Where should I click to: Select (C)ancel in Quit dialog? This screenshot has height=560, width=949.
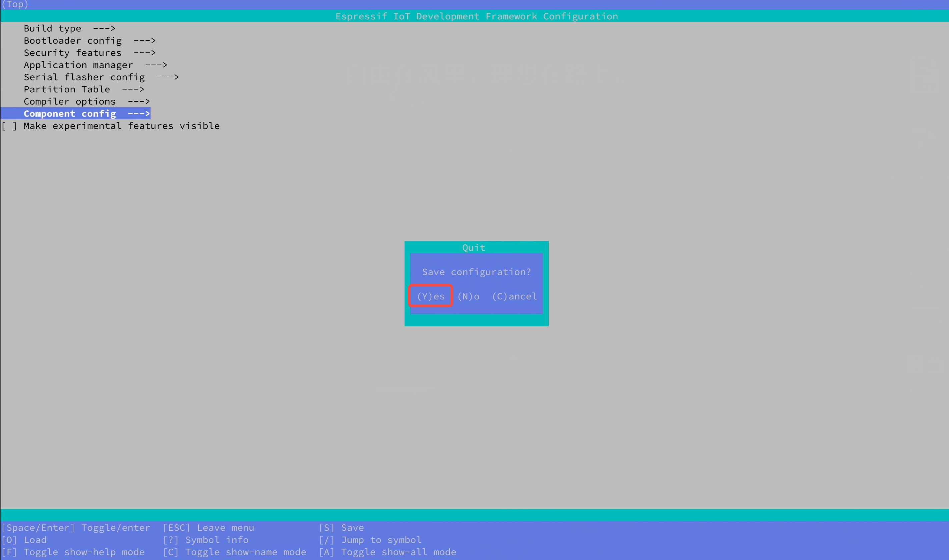(x=514, y=296)
